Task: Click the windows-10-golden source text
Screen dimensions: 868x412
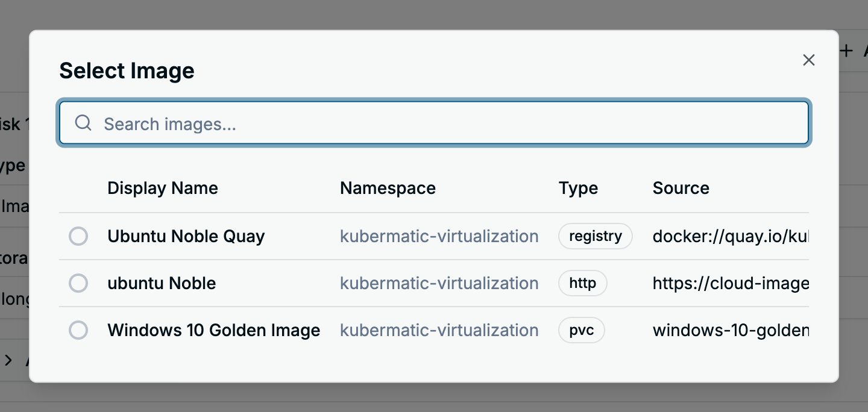Action: coord(731,330)
